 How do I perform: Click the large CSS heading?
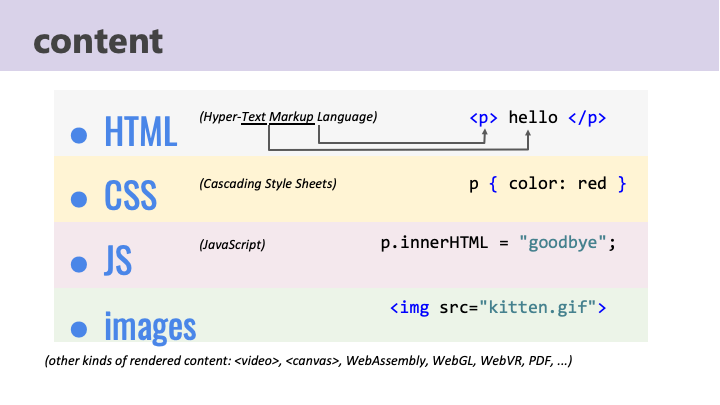[x=130, y=196]
